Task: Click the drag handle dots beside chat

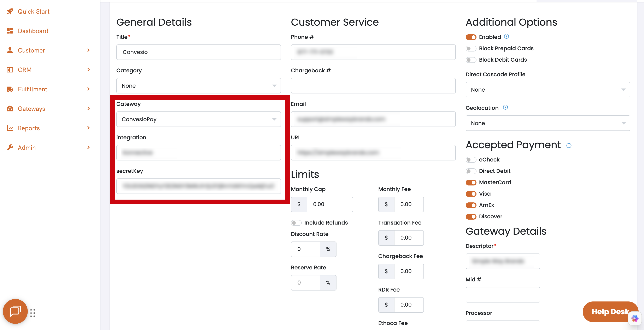Action: [x=33, y=313]
